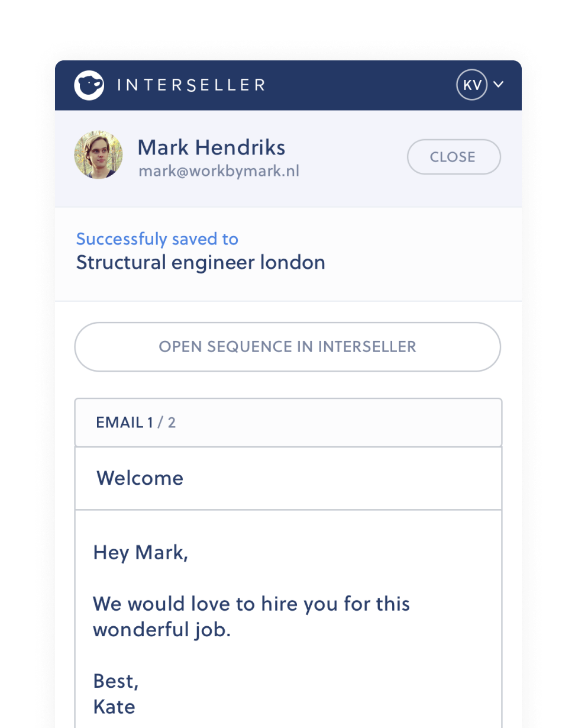The height and width of the screenshot is (728, 575).
Task: Click the 'Best,' sign-off line
Action: (116, 681)
